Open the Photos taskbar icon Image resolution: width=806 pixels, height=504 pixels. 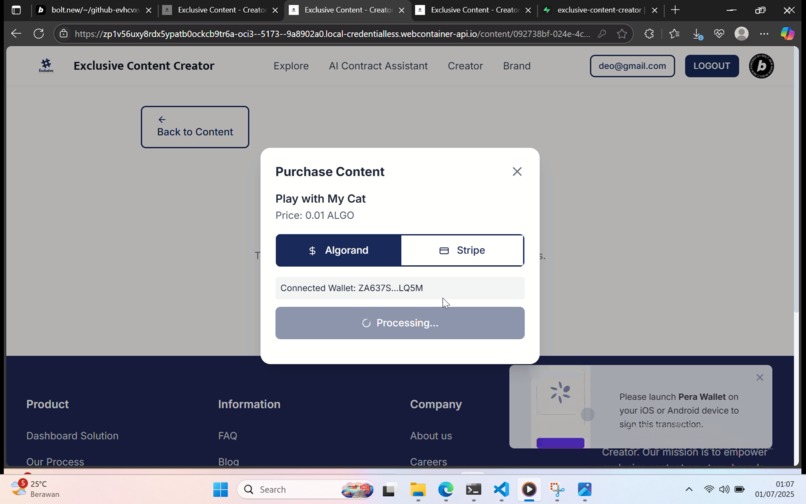click(584, 489)
